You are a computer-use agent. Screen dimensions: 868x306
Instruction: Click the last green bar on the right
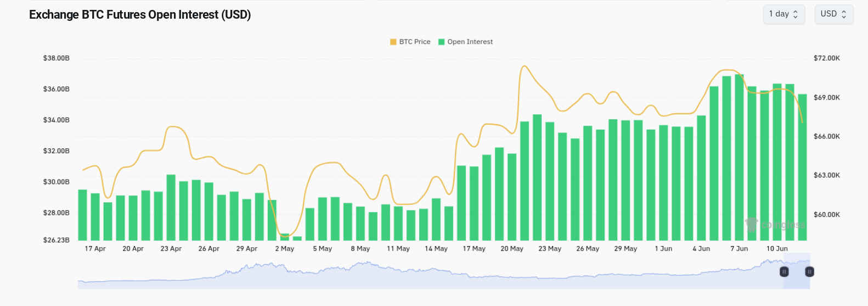pos(802,167)
